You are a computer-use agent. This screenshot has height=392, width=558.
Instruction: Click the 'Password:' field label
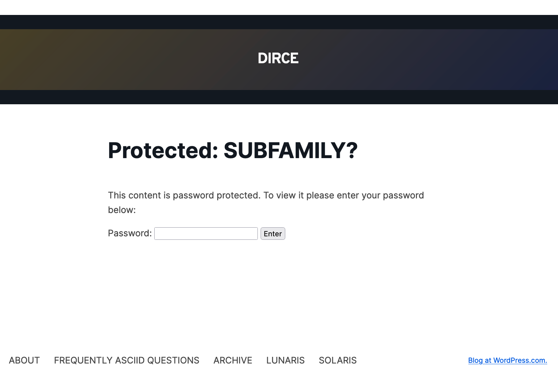coord(130,233)
